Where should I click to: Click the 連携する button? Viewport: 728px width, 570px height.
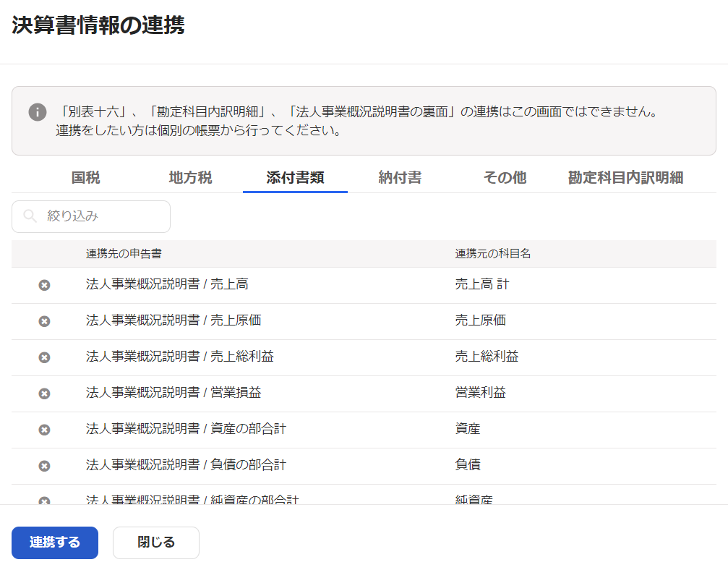55,543
